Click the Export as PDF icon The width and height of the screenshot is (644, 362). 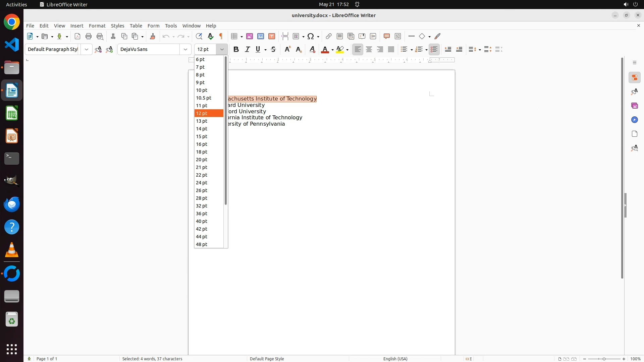tap(77, 36)
